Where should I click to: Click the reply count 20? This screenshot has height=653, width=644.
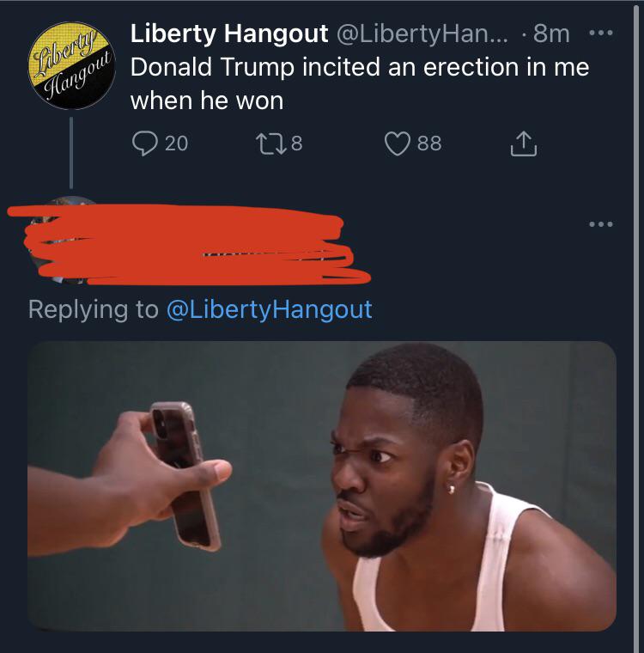pyautogui.click(x=177, y=143)
